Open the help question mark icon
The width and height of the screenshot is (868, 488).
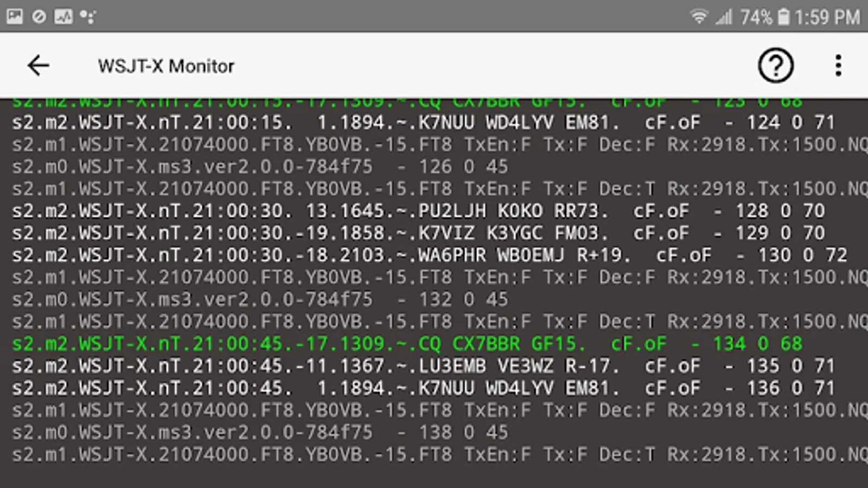pyautogui.click(x=775, y=66)
